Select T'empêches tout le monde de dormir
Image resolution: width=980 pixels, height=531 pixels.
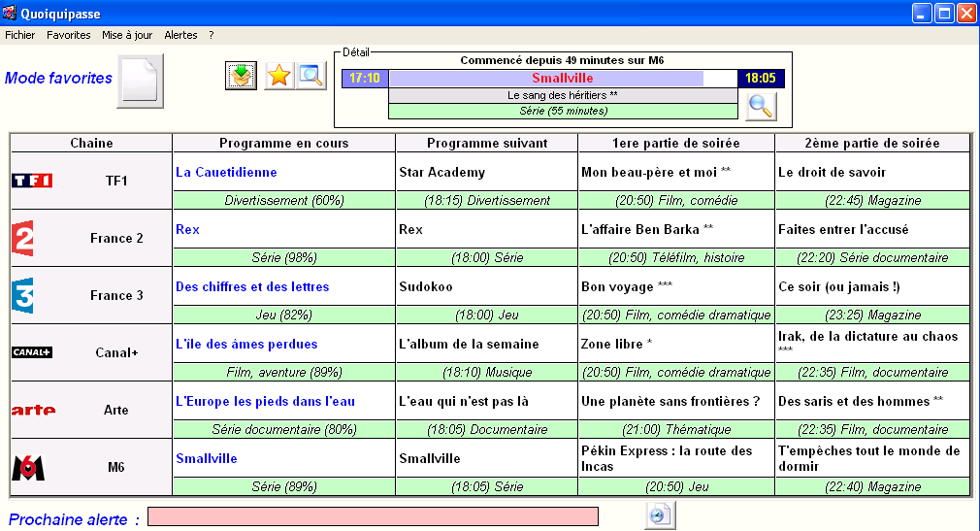872,458
